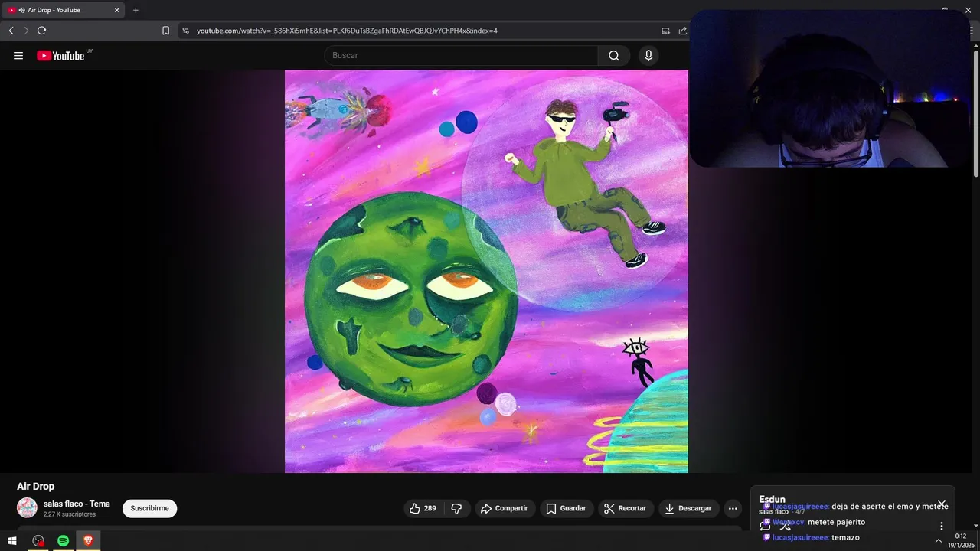Open Recortar clip button

click(625, 508)
